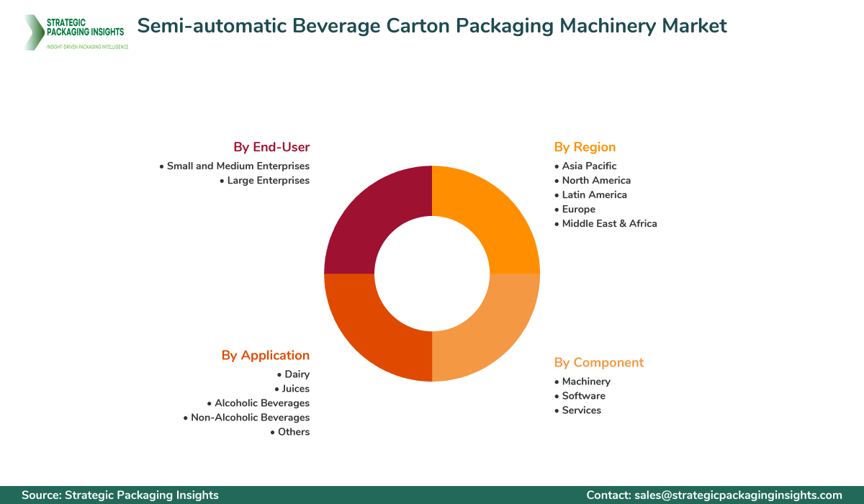Click the Non-Alcoholic Beverages item

[x=250, y=417]
